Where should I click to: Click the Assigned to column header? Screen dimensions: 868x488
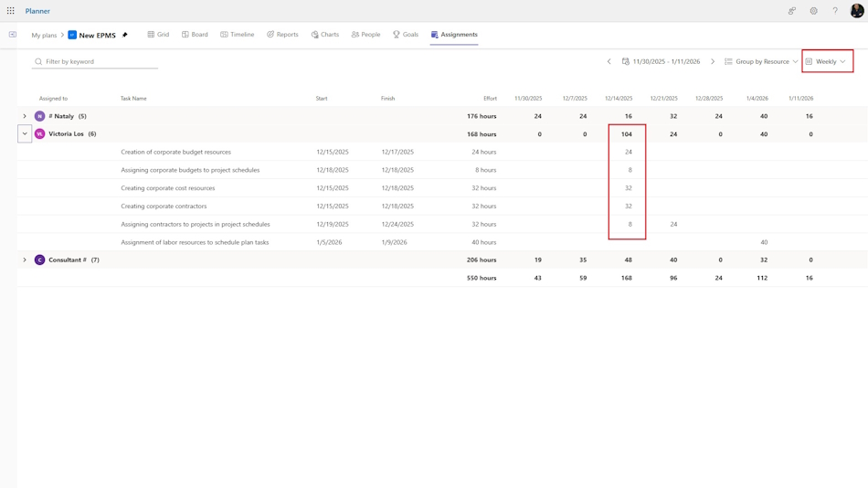coord(53,99)
